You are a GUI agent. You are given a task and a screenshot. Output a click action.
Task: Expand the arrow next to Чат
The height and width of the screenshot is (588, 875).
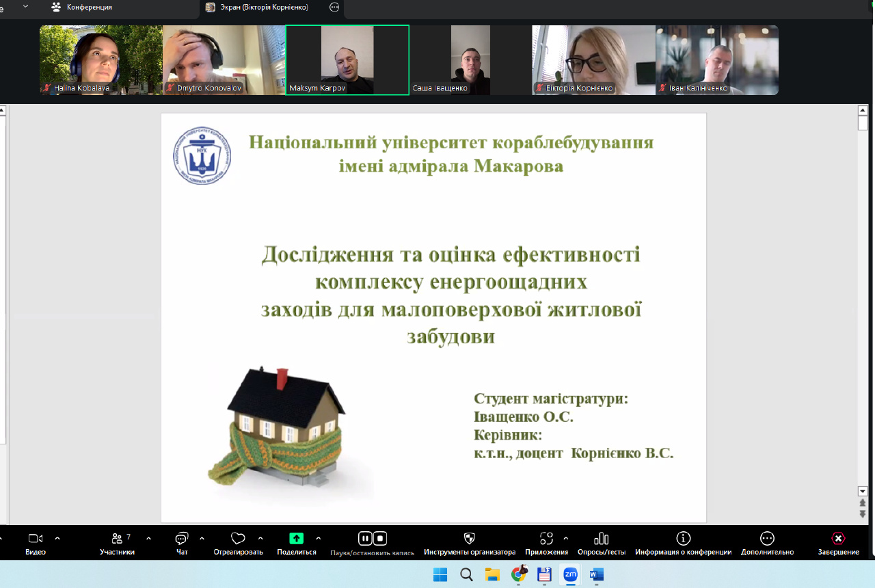[x=202, y=538]
